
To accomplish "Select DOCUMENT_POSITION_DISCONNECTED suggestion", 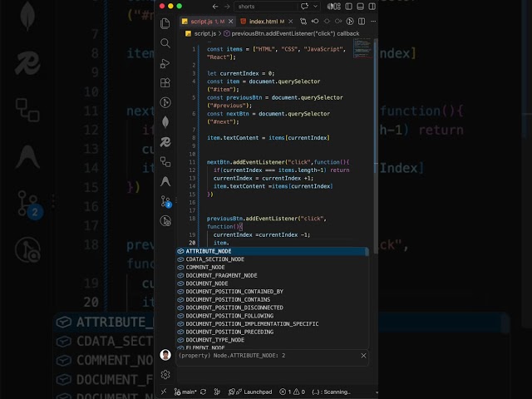I will [x=272, y=308].
